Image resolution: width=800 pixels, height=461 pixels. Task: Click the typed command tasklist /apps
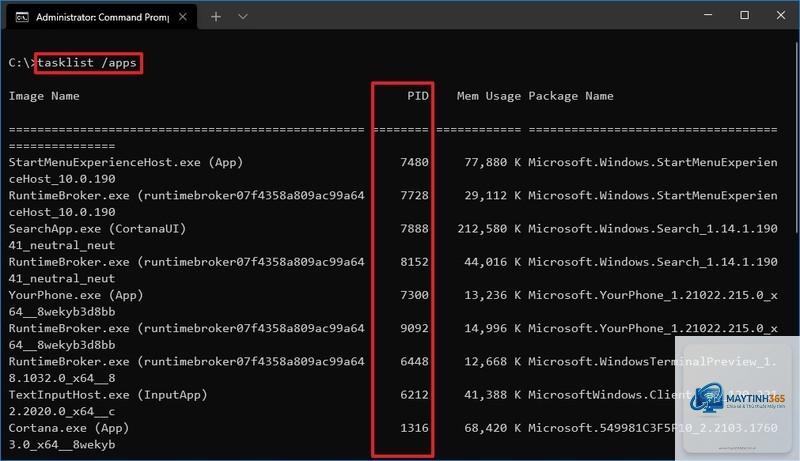tap(87, 63)
